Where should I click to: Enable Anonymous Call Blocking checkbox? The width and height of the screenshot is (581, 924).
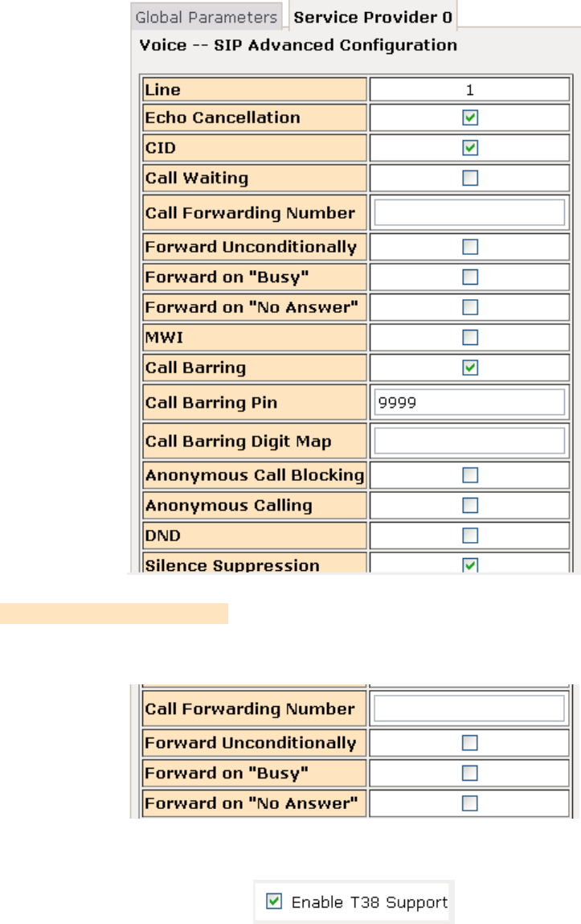pyautogui.click(x=471, y=475)
